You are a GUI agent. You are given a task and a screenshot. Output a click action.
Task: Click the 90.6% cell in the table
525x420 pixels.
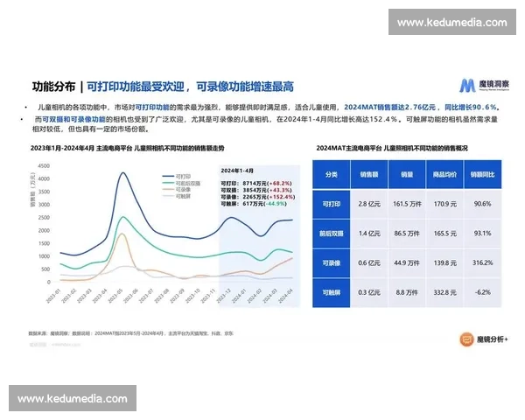pos(482,204)
